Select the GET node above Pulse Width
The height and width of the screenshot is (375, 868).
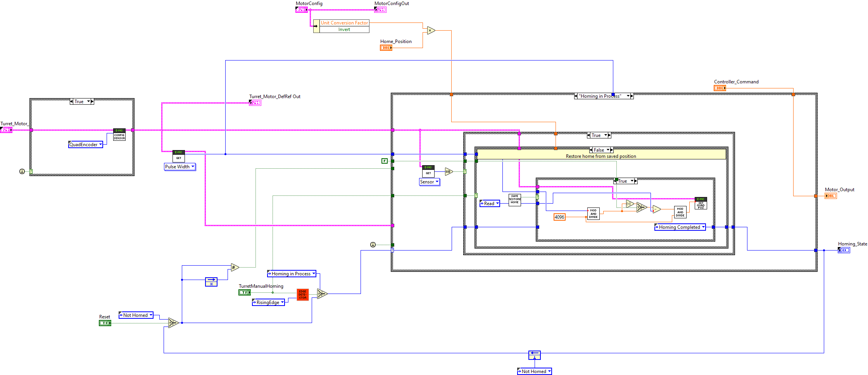(x=178, y=156)
